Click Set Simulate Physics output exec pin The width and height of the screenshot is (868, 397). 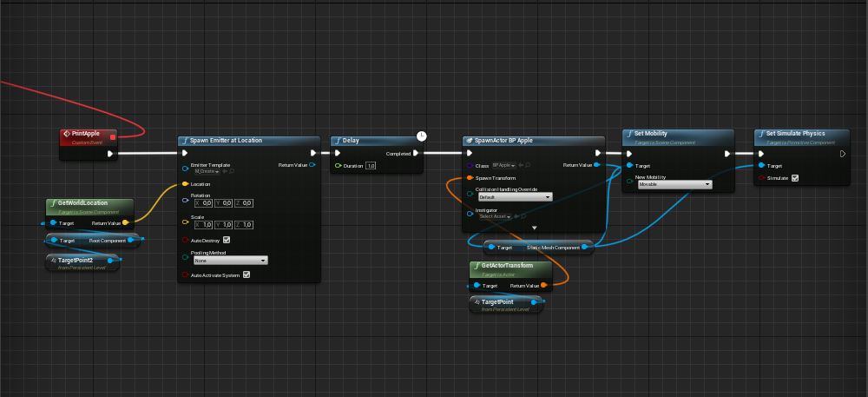click(x=842, y=154)
